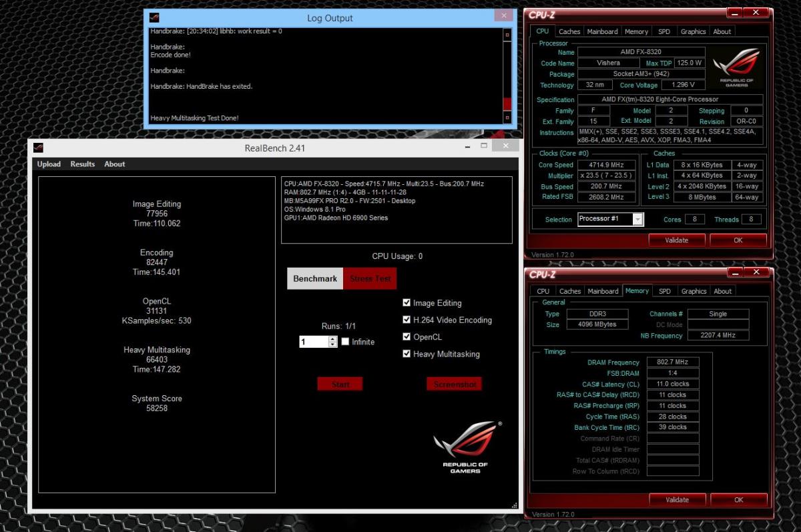Click the Image Editing score 77956
The height and width of the screenshot is (532, 801).
click(157, 214)
